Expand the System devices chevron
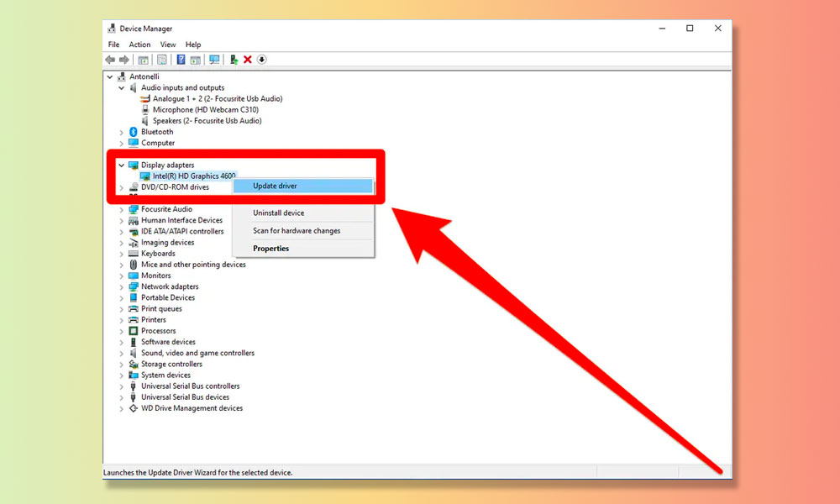This screenshot has height=504, width=840. tap(122, 375)
